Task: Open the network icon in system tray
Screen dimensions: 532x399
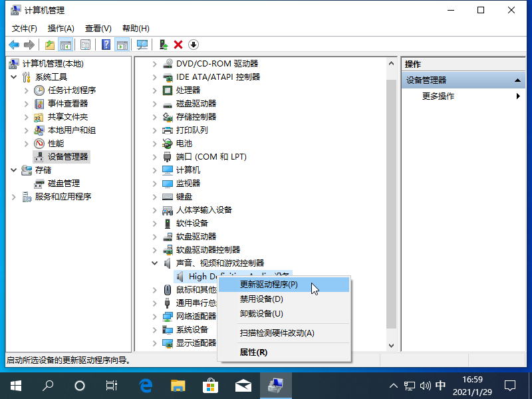Action: tap(408, 385)
